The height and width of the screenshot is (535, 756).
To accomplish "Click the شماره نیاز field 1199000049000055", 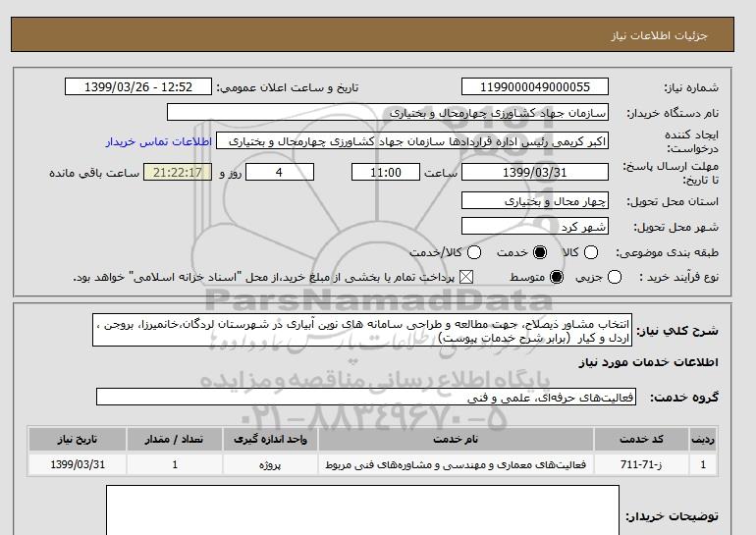I will coord(535,87).
